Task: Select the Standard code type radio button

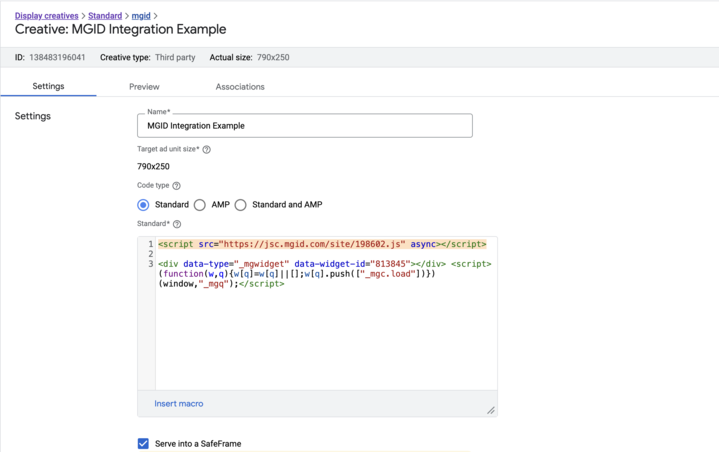Action: (x=143, y=205)
